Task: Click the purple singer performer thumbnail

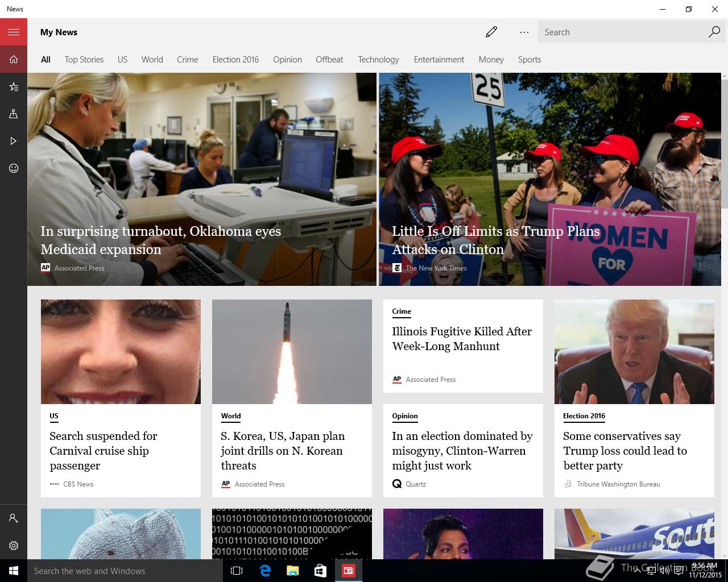Action: (x=463, y=534)
